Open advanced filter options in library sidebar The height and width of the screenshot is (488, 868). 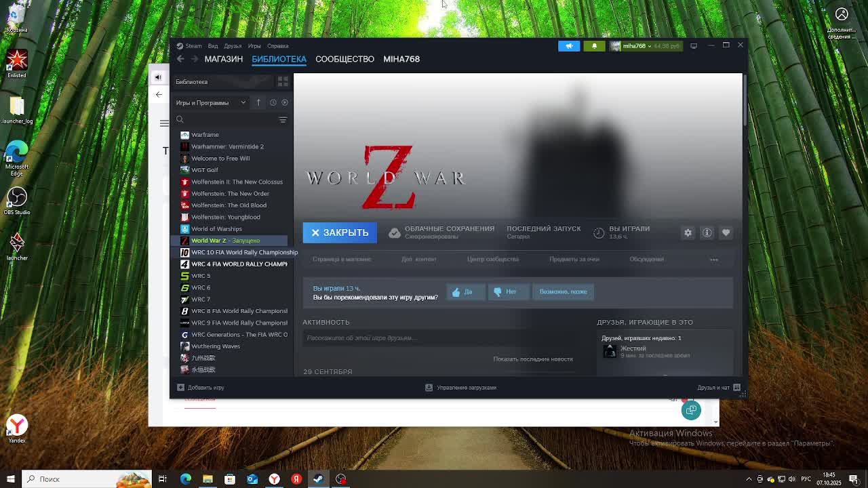pyautogui.click(x=283, y=119)
